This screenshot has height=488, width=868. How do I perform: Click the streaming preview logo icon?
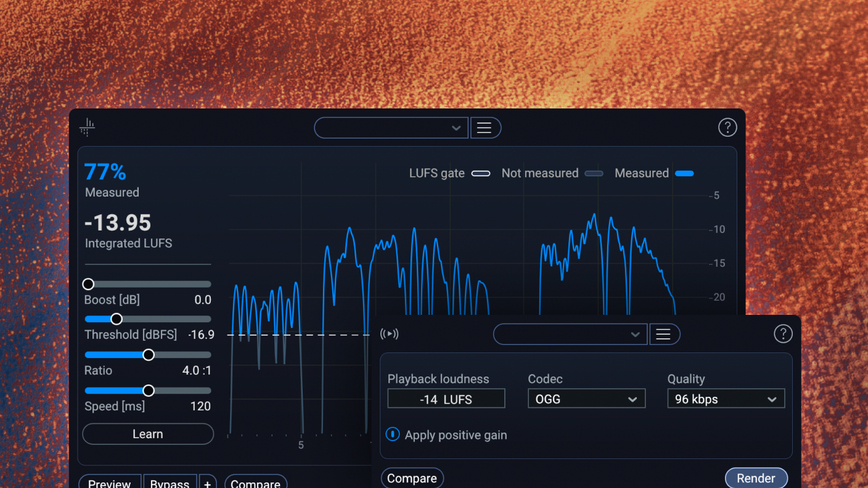point(390,334)
